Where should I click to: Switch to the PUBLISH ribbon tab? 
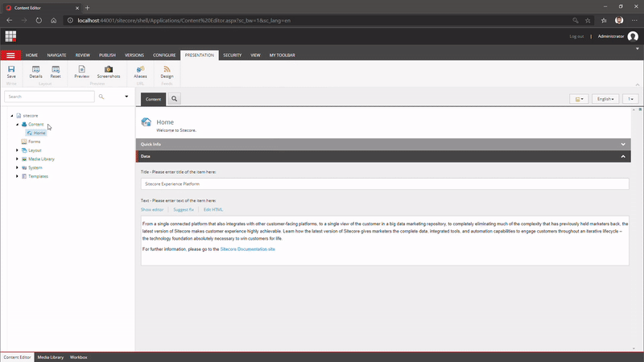click(107, 55)
